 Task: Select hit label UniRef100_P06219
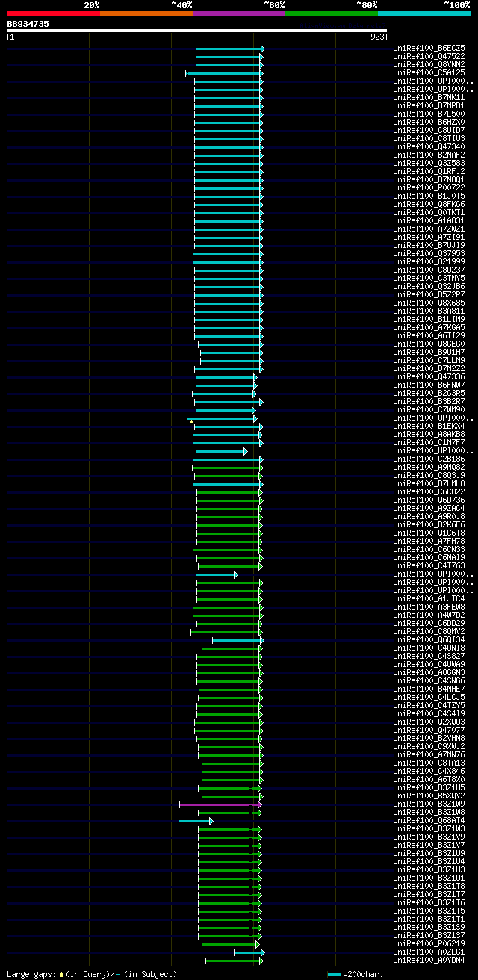click(430, 943)
